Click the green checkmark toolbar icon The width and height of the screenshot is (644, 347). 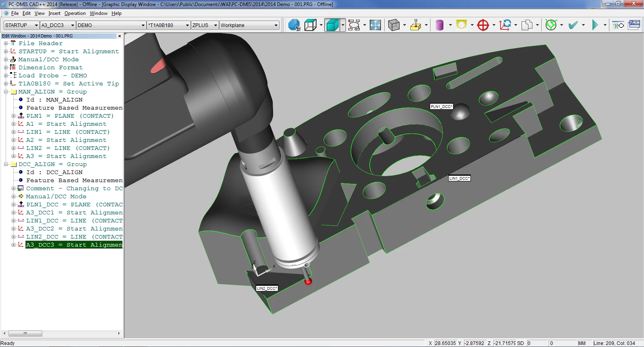point(573,25)
